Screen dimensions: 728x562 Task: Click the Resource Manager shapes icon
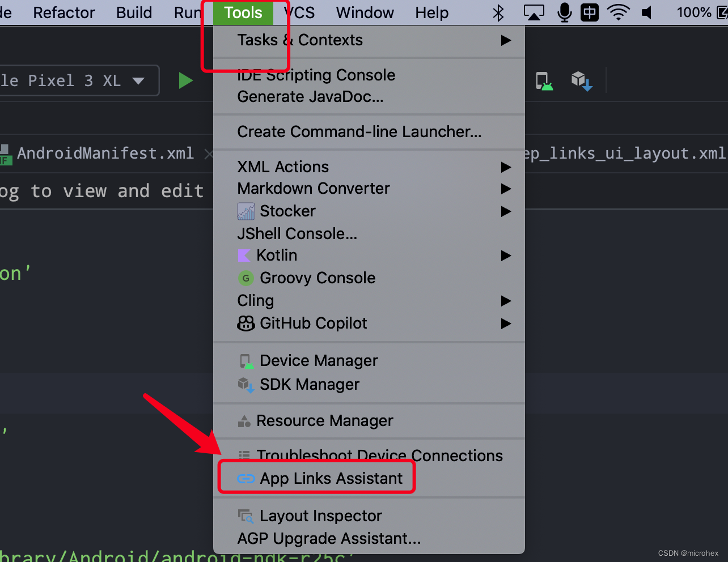[x=244, y=421]
